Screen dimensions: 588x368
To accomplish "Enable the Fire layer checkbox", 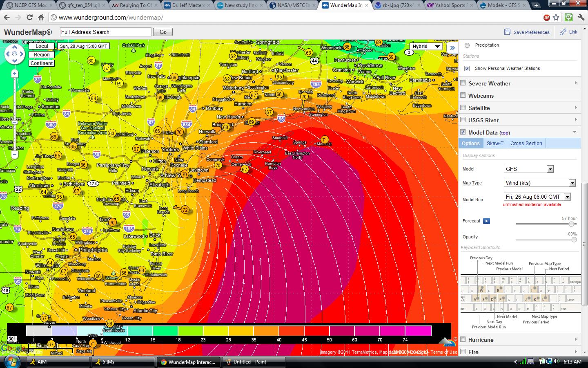I will 463,352.
